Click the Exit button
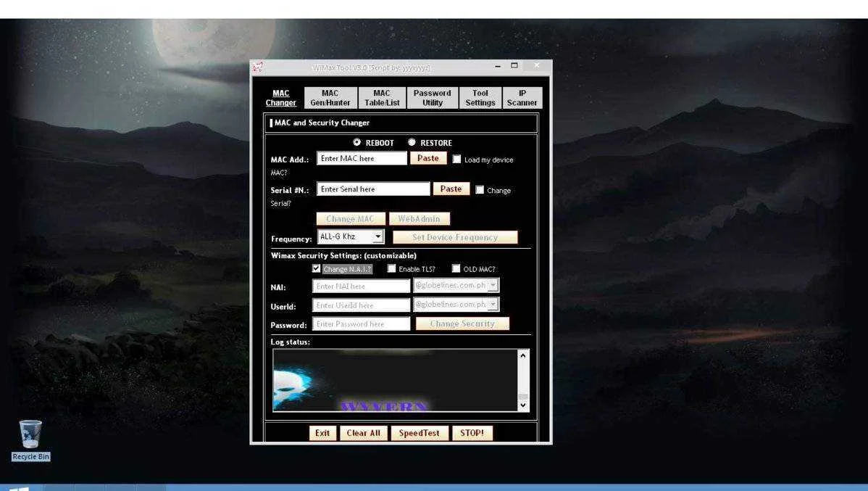Viewport: 868px width, 491px height. click(322, 433)
